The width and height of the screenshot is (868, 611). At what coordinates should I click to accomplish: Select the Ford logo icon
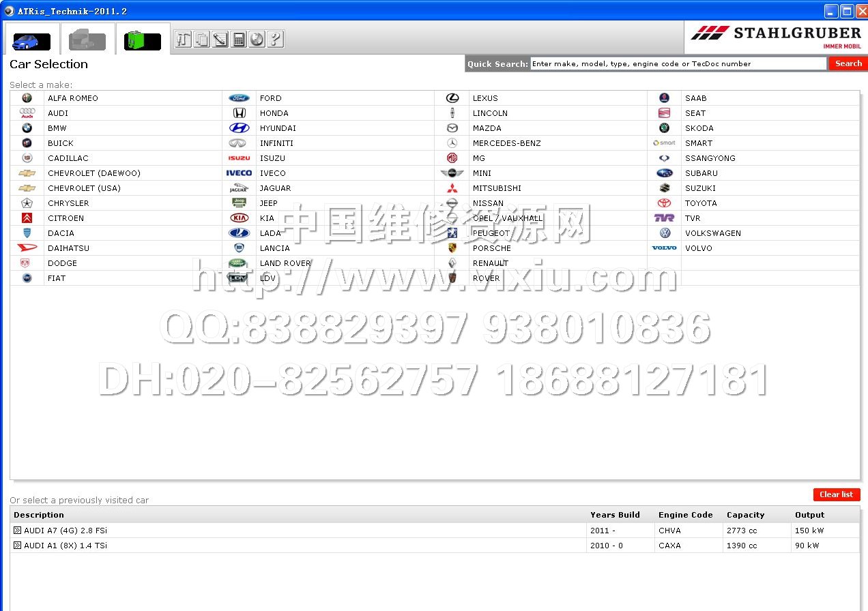pyautogui.click(x=239, y=98)
